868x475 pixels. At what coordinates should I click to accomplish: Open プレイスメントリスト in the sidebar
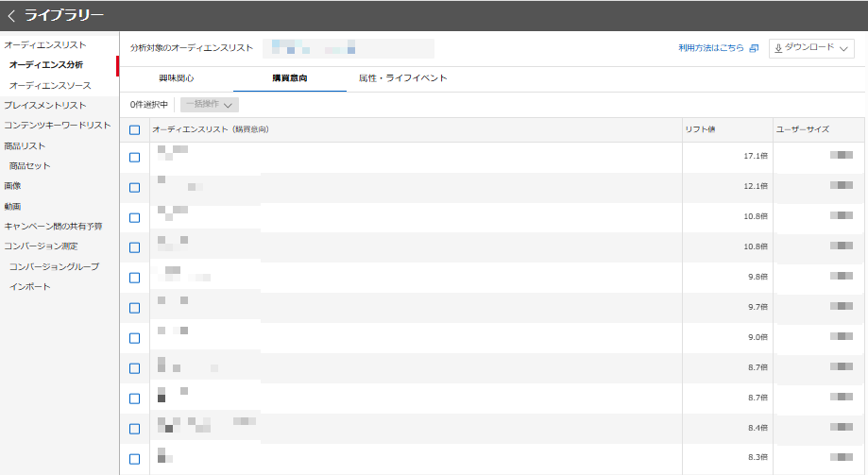(x=44, y=105)
